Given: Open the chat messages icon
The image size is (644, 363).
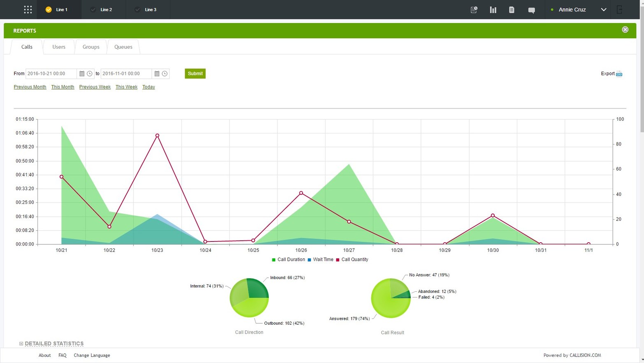Looking at the screenshot, I should click(531, 9).
